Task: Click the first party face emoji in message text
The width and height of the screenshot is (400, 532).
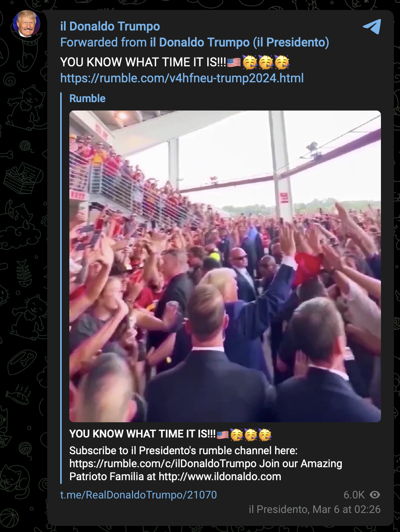Action: (250, 62)
